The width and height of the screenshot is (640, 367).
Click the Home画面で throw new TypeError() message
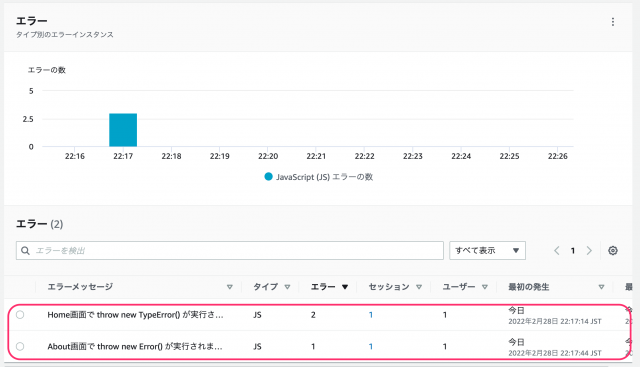pos(135,315)
